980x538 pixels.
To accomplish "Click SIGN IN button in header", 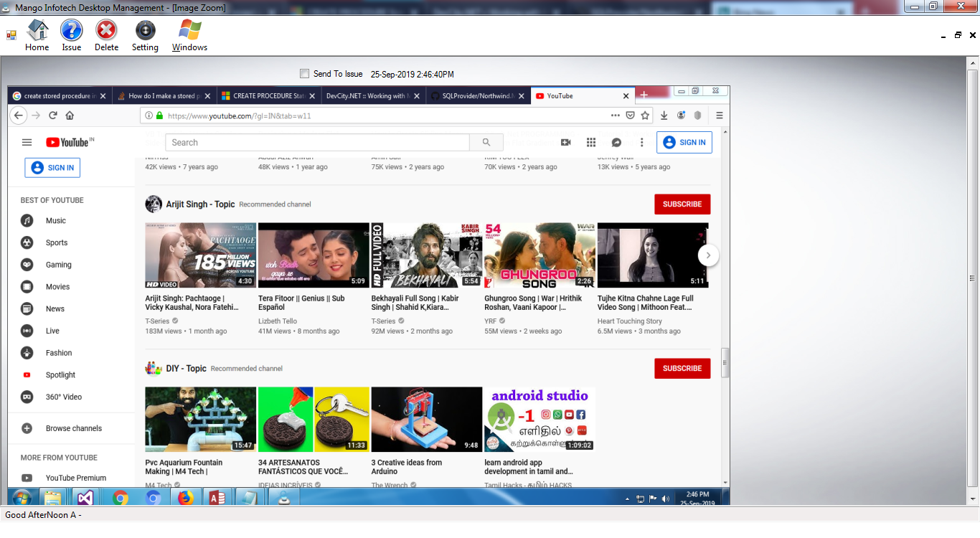I will (x=684, y=142).
